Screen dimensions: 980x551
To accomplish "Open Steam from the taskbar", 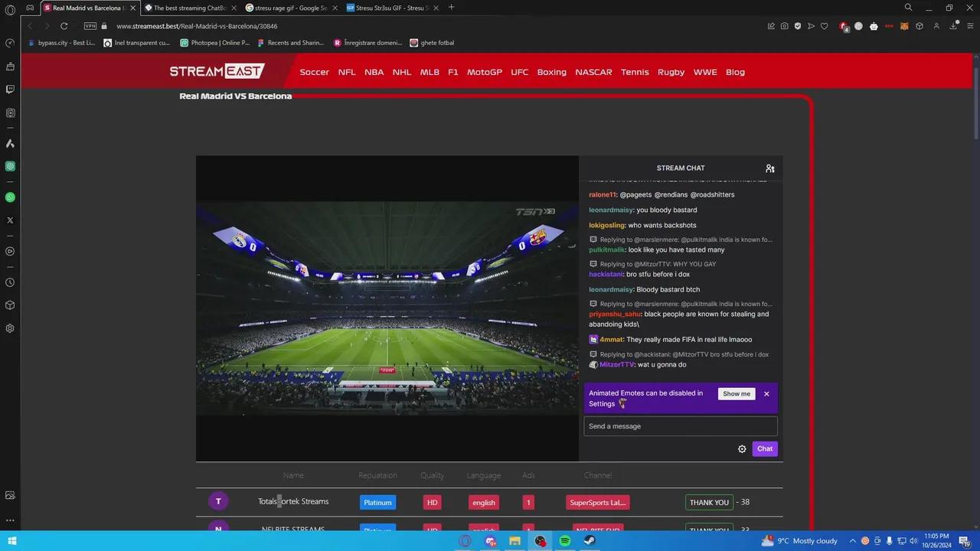I will [x=590, y=541].
